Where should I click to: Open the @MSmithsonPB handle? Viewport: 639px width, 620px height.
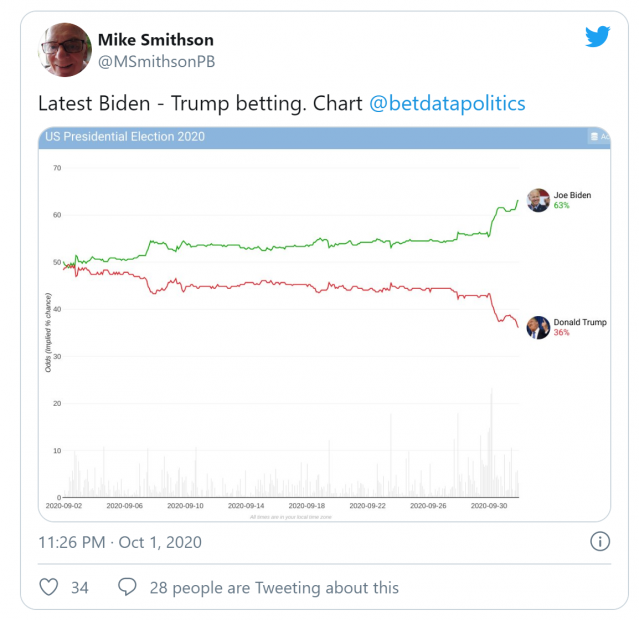[156, 62]
